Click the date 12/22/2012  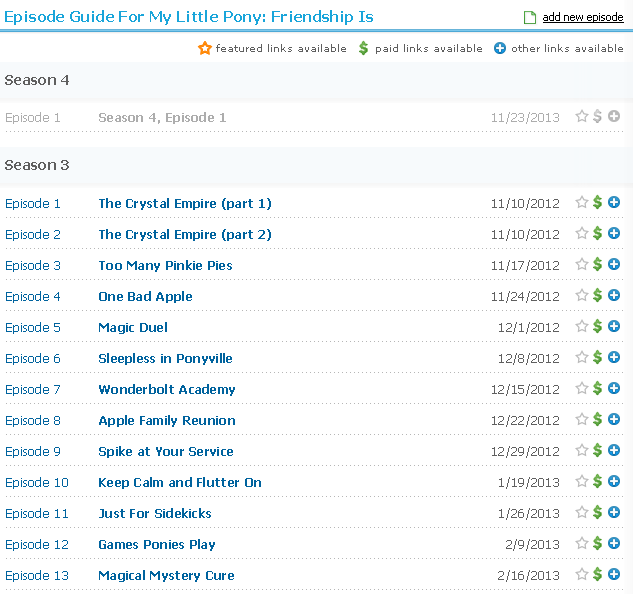[525, 420]
